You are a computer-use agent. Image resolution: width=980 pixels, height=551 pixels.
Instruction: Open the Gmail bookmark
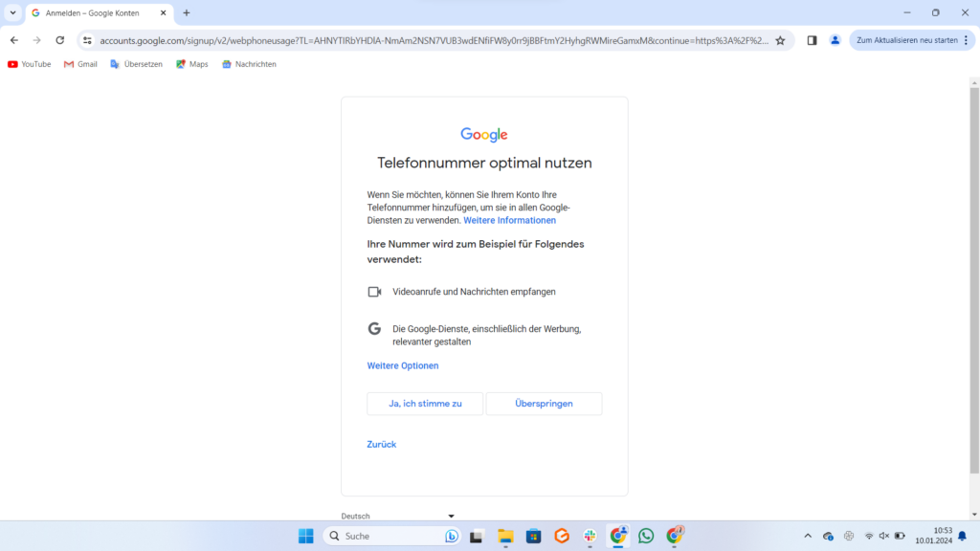coord(80,64)
